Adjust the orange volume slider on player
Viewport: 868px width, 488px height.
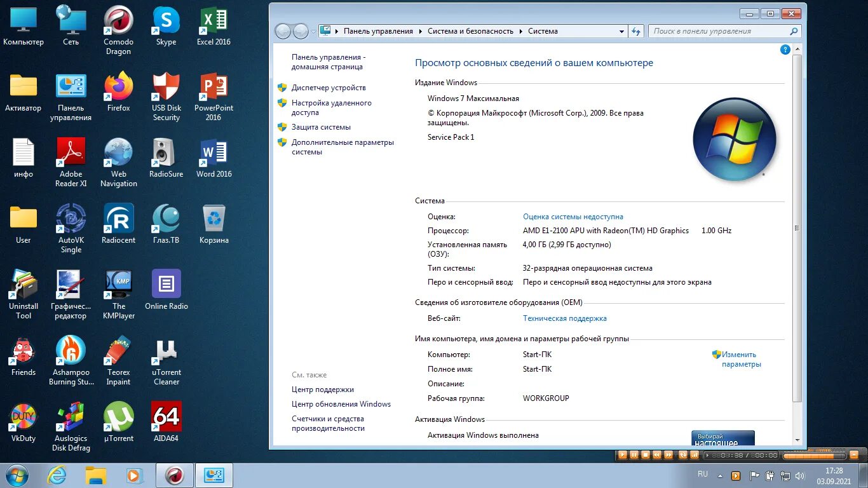[813, 456]
